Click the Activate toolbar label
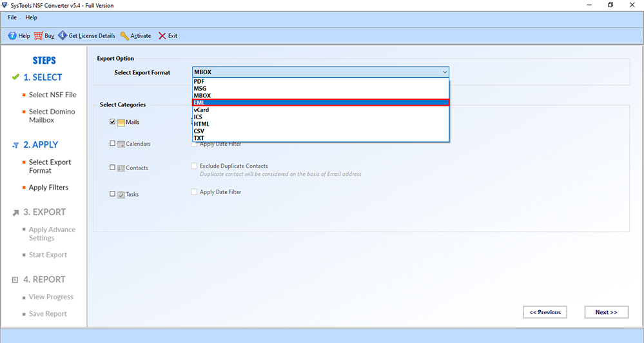The width and height of the screenshot is (644, 343). (x=141, y=35)
